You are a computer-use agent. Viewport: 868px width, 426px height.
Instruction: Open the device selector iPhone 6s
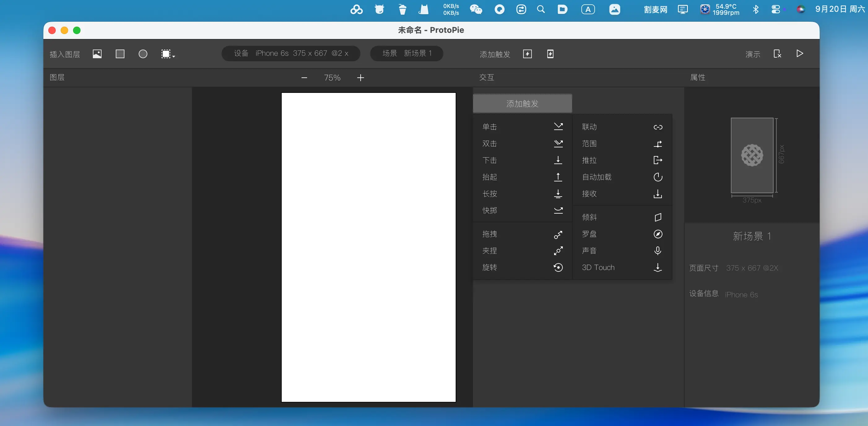pyautogui.click(x=291, y=53)
